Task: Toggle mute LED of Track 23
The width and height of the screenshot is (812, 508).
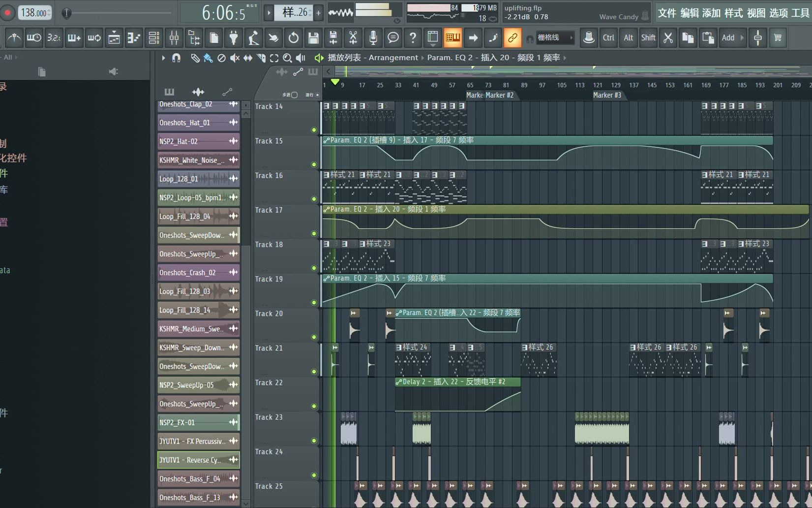Action: pyautogui.click(x=314, y=441)
